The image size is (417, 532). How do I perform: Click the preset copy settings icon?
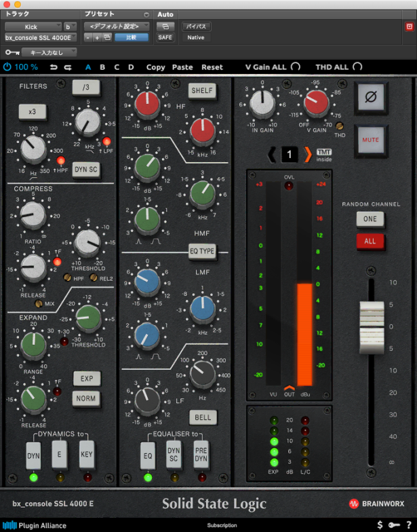(x=107, y=37)
